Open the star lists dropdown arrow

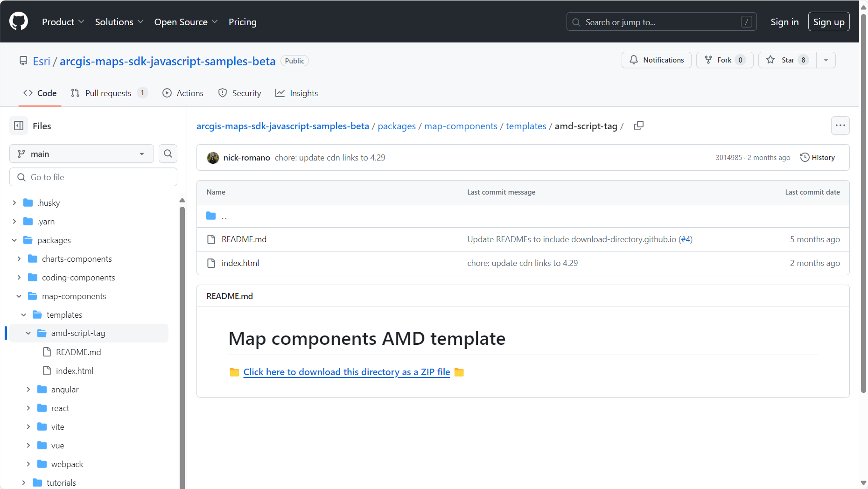coord(826,60)
